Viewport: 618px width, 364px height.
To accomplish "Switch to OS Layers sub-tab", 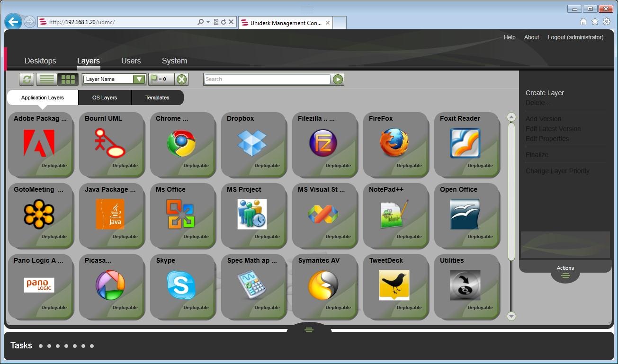I will point(105,98).
